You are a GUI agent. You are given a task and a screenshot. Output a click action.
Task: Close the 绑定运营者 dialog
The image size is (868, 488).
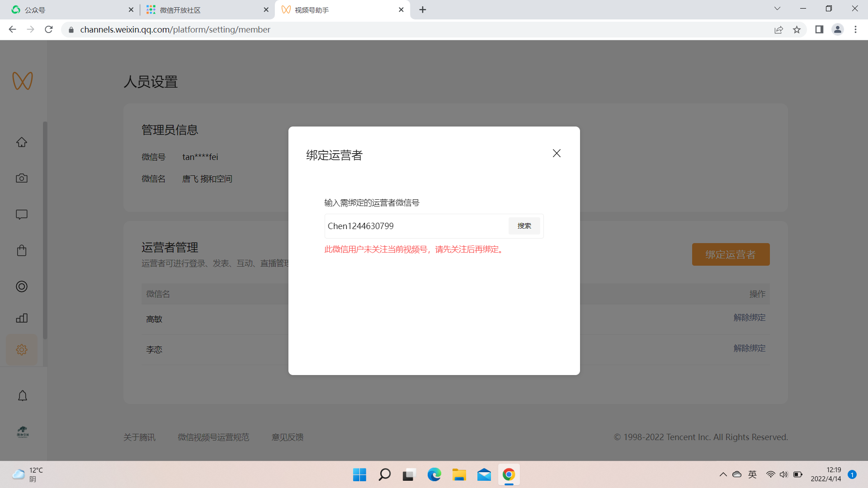pos(557,153)
